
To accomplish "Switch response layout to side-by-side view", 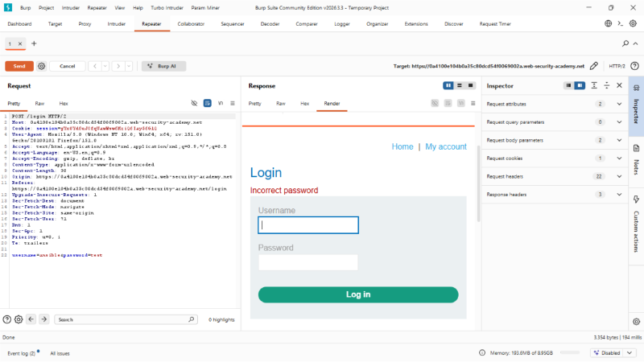I will pyautogui.click(x=448, y=85).
